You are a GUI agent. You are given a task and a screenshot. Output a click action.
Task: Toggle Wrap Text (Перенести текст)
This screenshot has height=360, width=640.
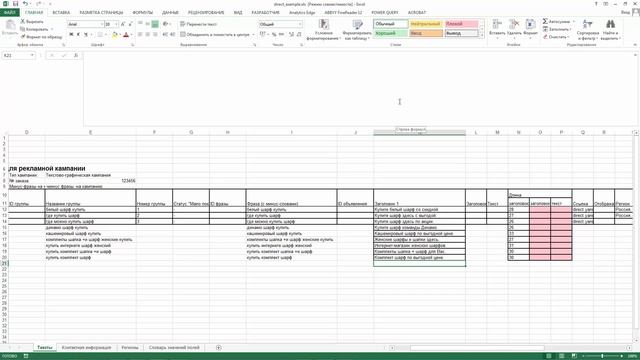click(199, 24)
